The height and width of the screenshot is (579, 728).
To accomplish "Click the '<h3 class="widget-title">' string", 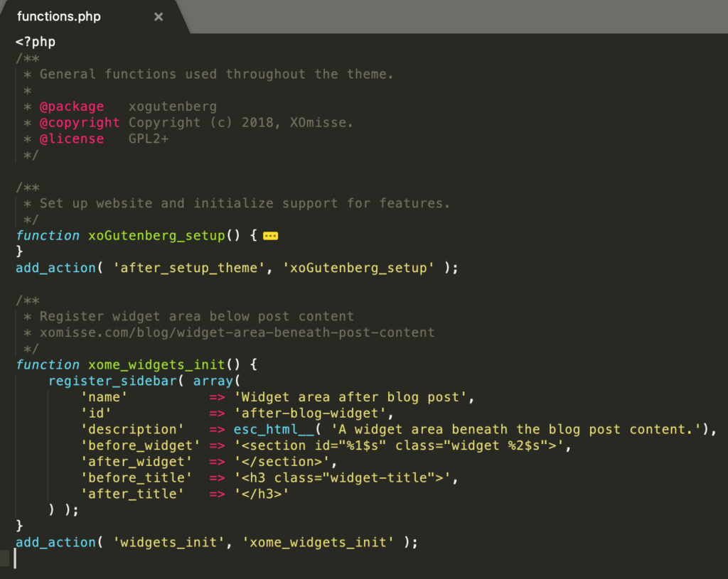I will 342,478.
